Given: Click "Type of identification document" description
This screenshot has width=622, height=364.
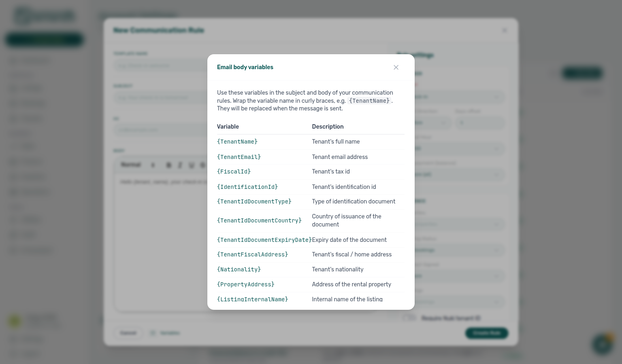Looking at the screenshot, I should tap(354, 201).
